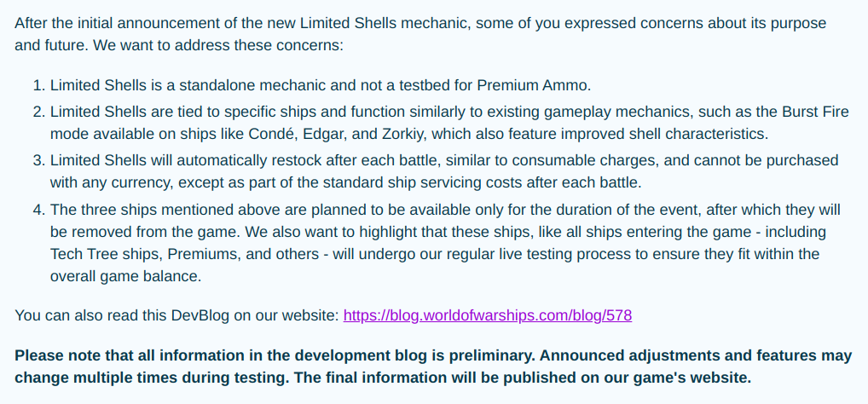Click the bold preliminary information notice
The width and height of the screenshot is (868, 404).
(x=433, y=366)
